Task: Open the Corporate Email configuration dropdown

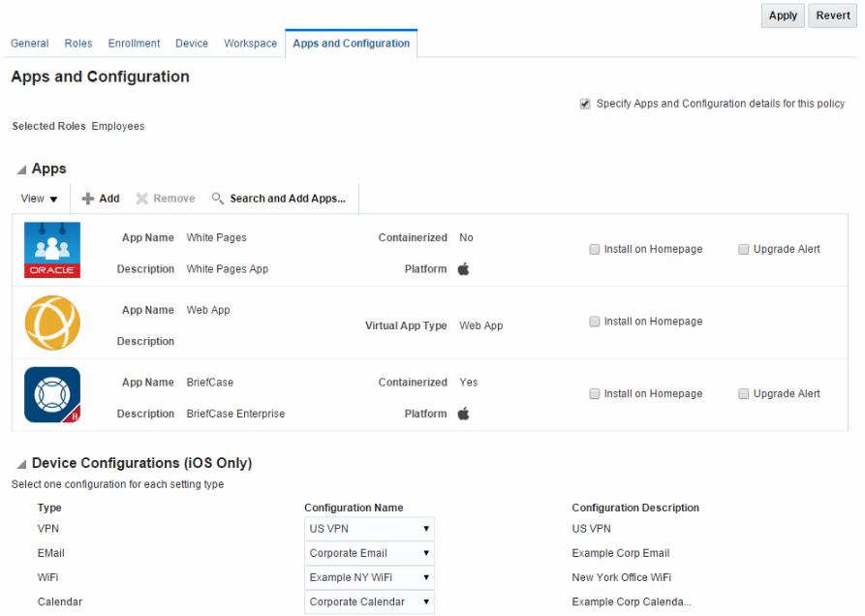Action: (369, 553)
